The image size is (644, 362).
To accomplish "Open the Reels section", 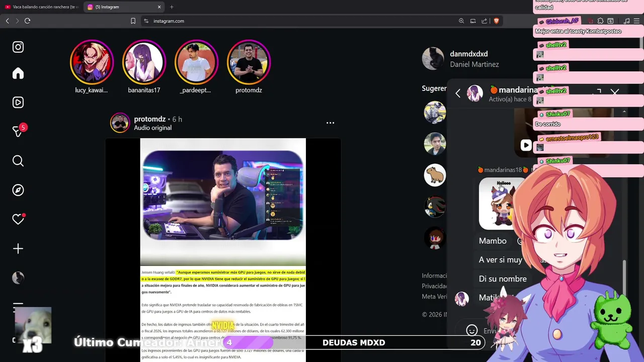I will (x=18, y=103).
